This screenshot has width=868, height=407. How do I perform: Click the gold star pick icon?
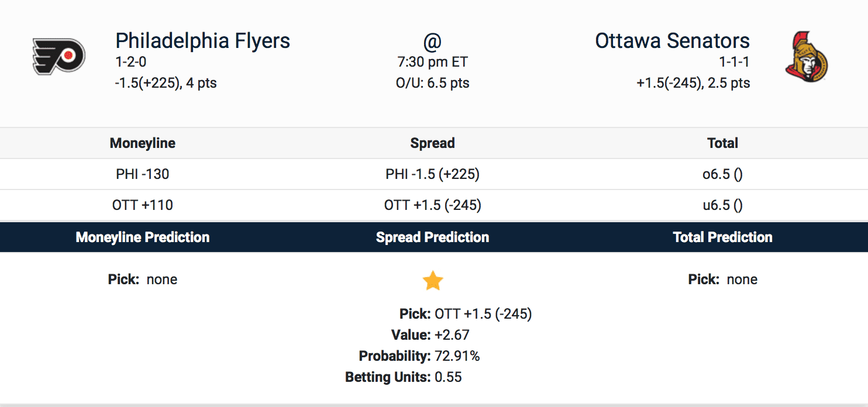pyautogui.click(x=433, y=281)
